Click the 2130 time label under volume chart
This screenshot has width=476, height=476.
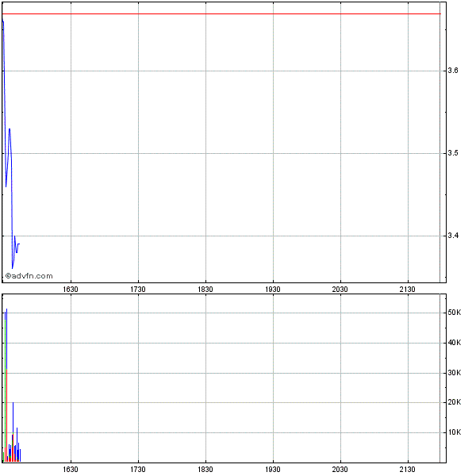pos(408,470)
